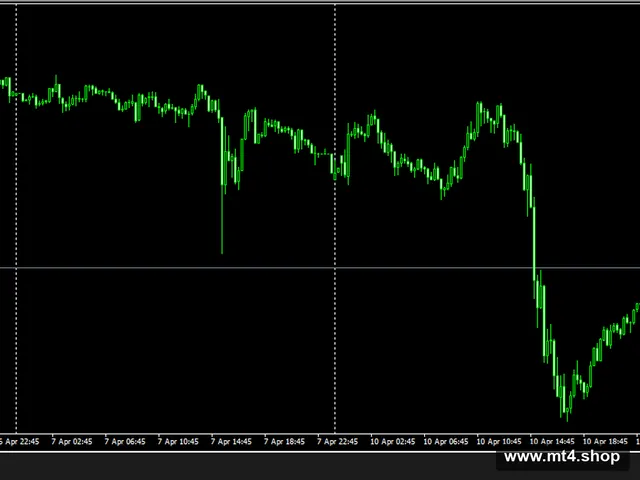Click the 7 Apr 14:45 time label

pyautogui.click(x=231, y=442)
